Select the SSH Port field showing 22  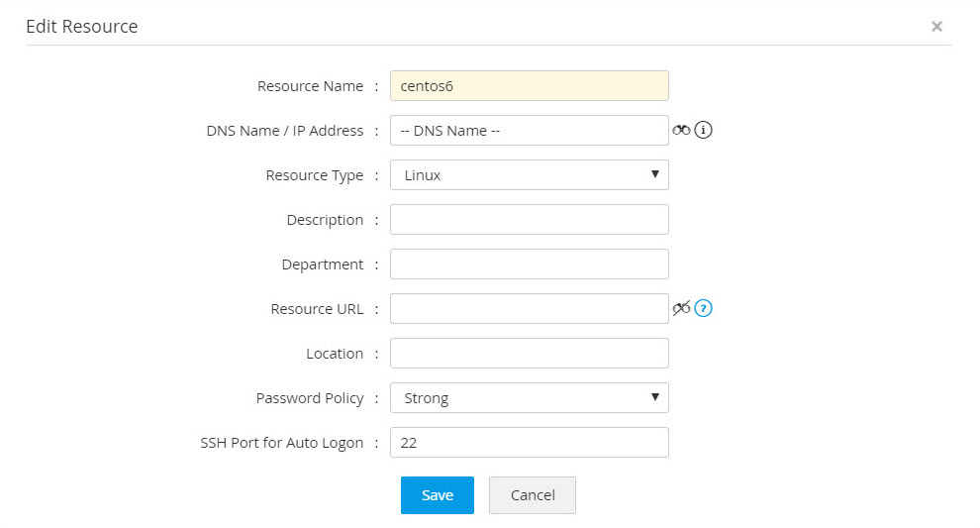529,443
